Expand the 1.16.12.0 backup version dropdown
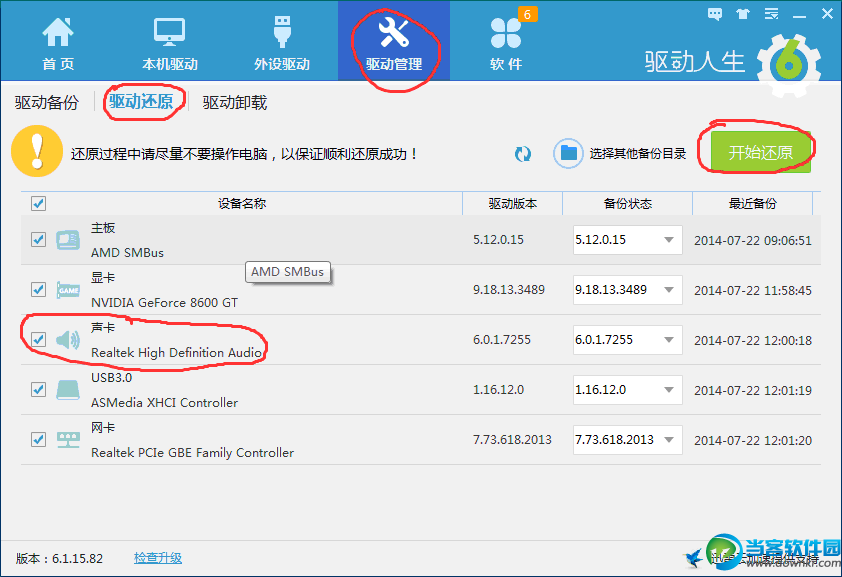This screenshot has width=842, height=577. point(628,390)
